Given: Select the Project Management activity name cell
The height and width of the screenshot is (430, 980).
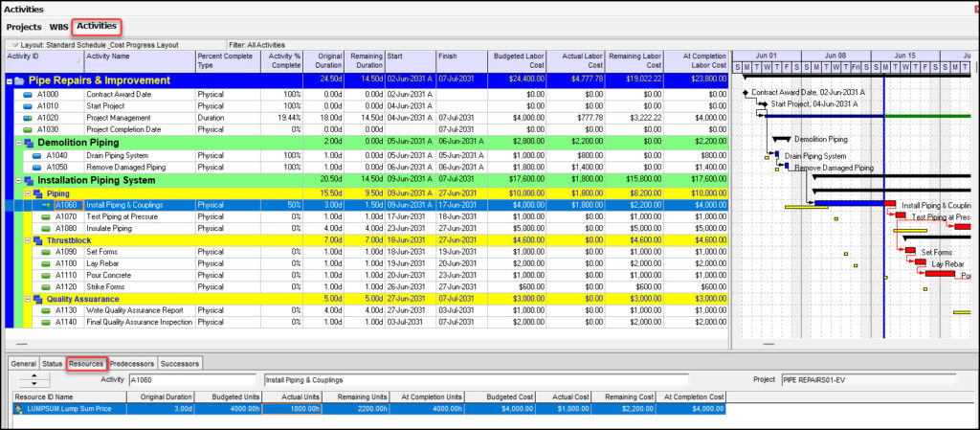Looking at the screenshot, I should coord(140,118).
